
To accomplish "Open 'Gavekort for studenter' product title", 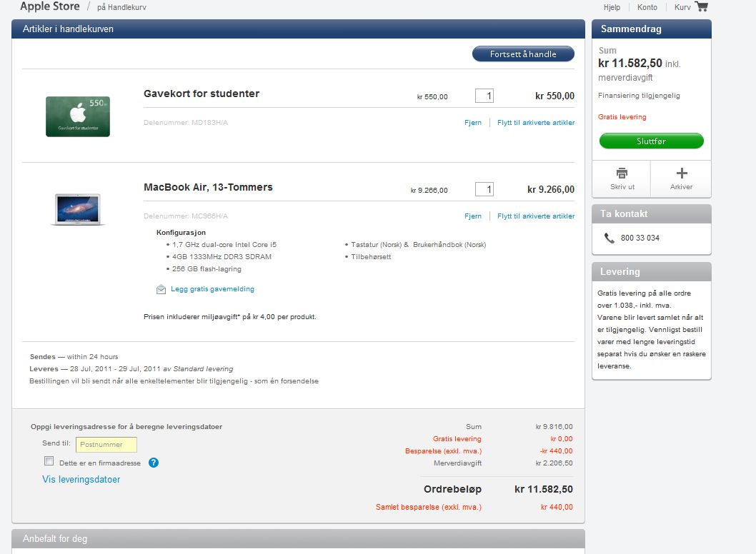I will point(202,94).
